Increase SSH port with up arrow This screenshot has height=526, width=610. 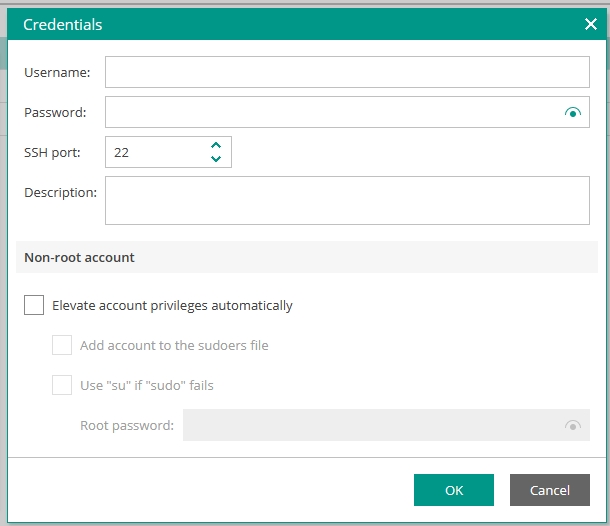216,145
